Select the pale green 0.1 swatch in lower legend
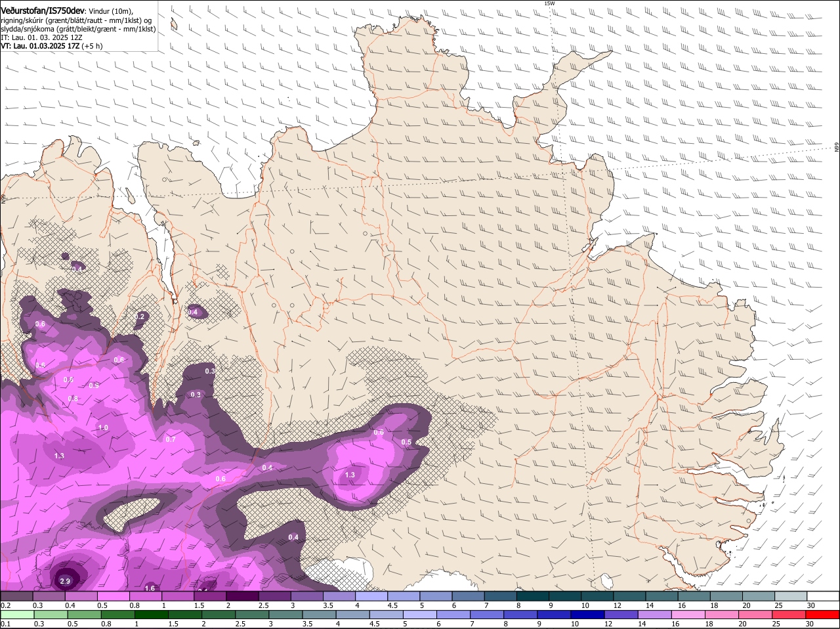This screenshot has width=840, height=629. click(x=17, y=615)
